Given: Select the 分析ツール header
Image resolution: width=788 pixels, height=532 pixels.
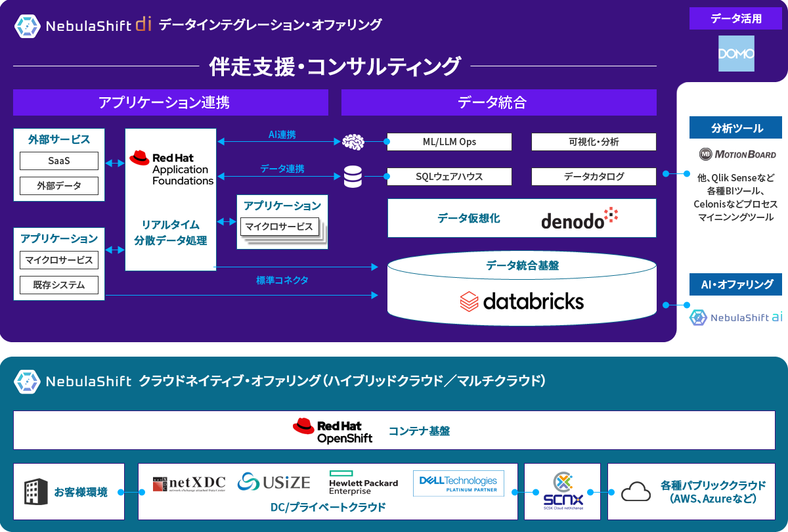Looking at the screenshot, I should [736, 128].
